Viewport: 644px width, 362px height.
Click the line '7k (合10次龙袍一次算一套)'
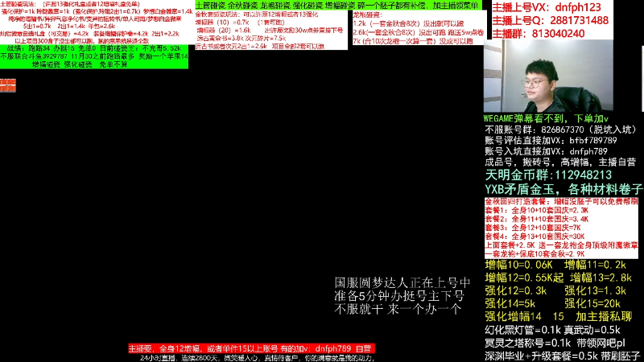pos(413,41)
